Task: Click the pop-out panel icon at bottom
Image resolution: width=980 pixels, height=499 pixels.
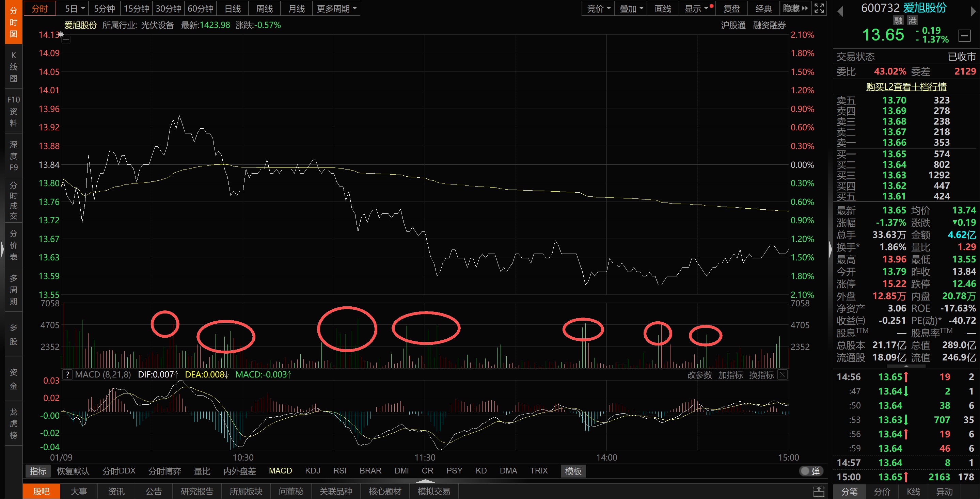Action: click(x=819, y=490)
